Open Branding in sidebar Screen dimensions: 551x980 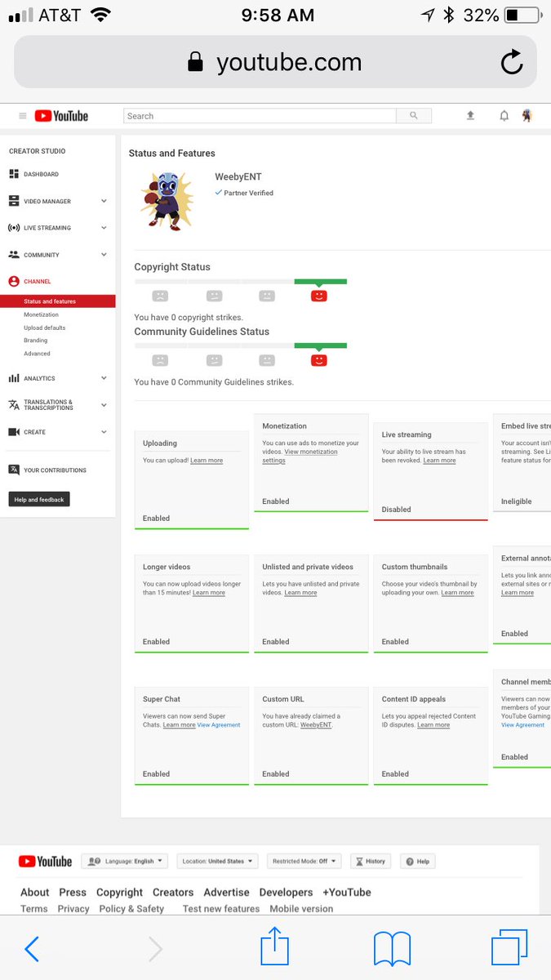coord(36,341)
